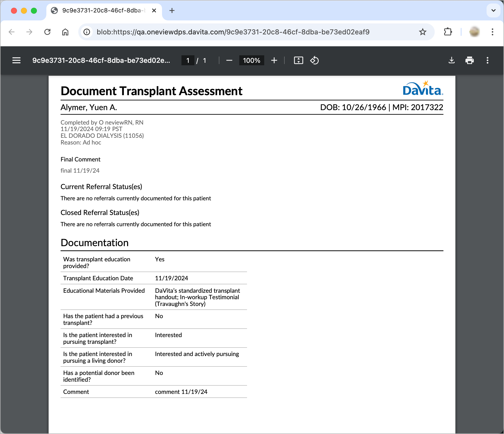This screenshot has width=504, height=434.
Task: View site information icon
Action: 87,32
